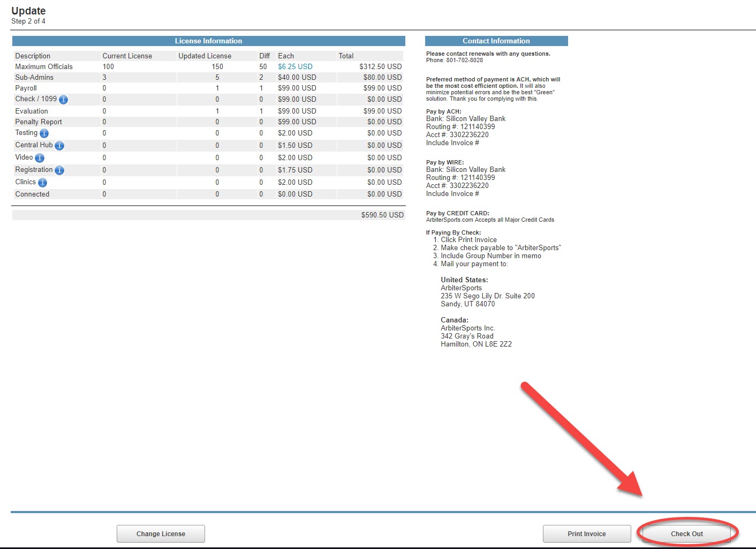Click the Registration info icon
This screenshot has width=756, height=549.
59,170
